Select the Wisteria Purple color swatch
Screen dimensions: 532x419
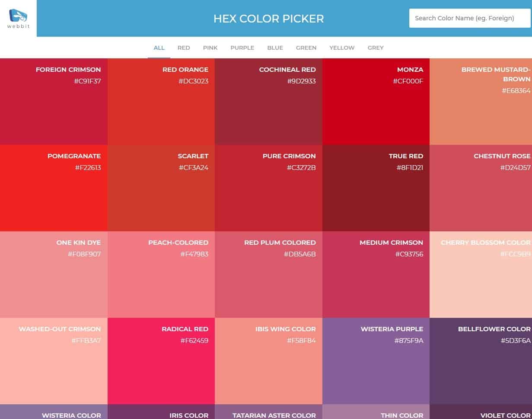pyautogui.click(x=376, y=361)
